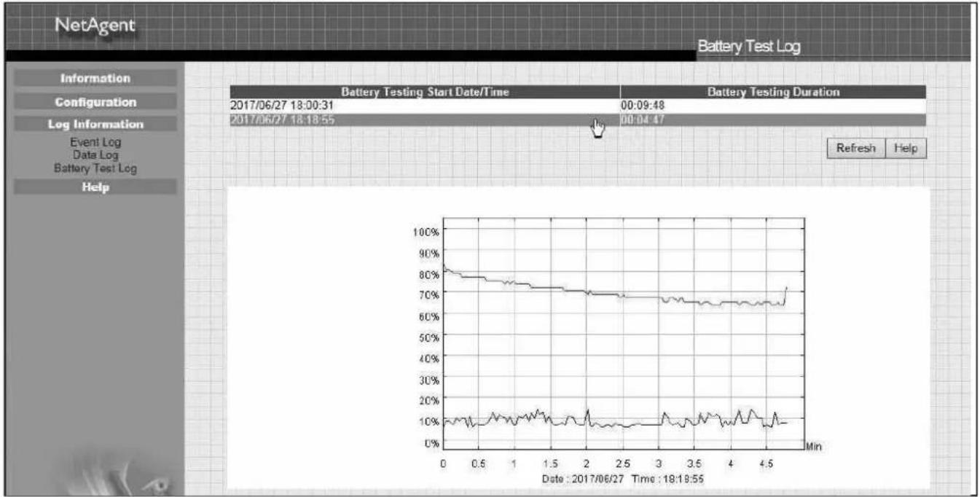Image resolution: width=980 pixels, height=497 pixels.
Task: Click the 00:09:48 duration cell
Action: tap(773, 105)
